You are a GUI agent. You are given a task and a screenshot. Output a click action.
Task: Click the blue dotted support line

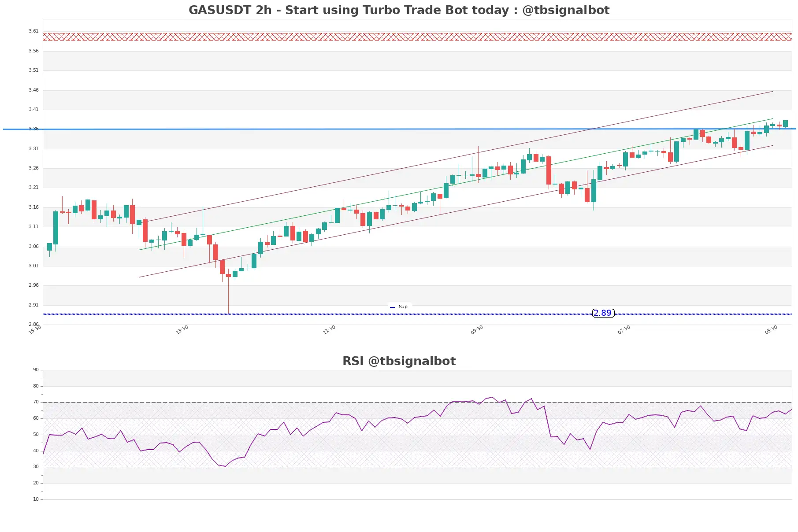417,314
